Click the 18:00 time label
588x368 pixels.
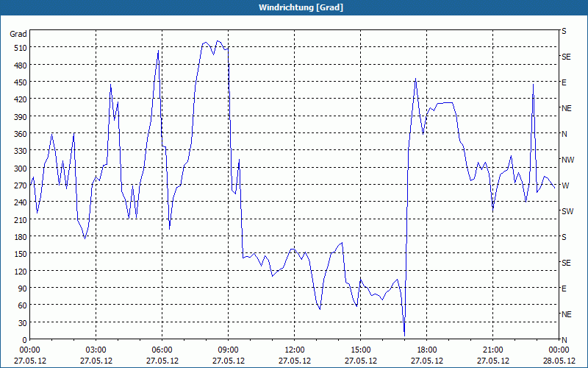click(x=427, y=350)
